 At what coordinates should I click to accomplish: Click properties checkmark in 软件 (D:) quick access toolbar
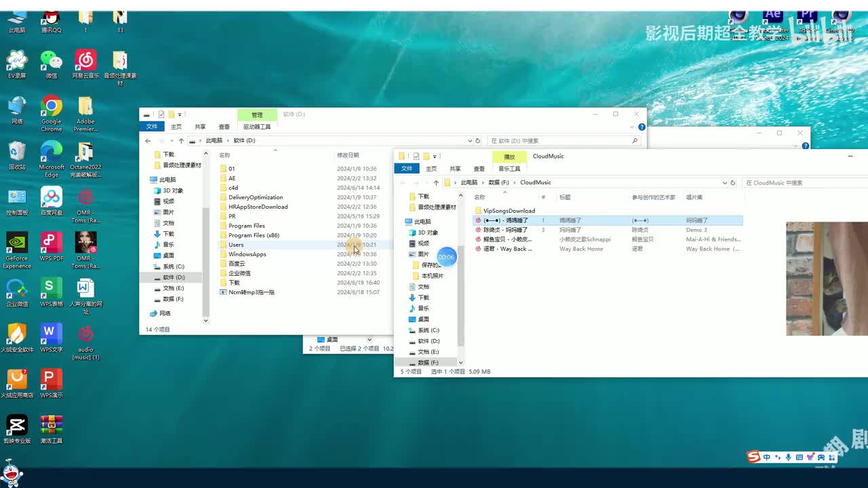click(161, 115)
